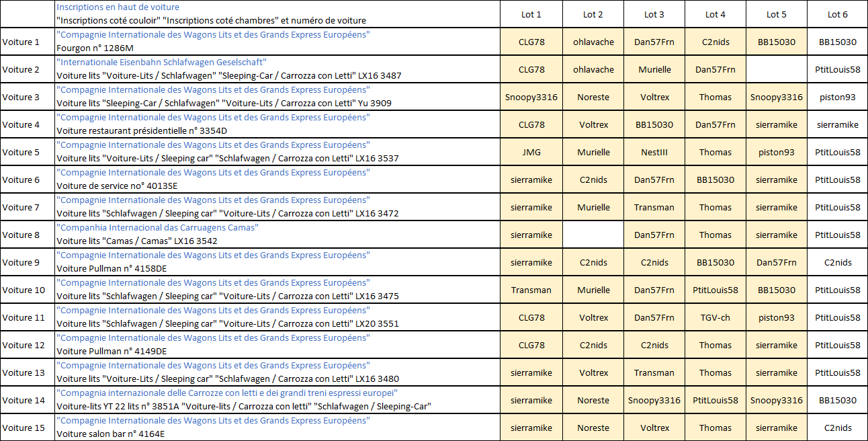Click the TGV-ch cell in the Voiture 11 row
This screenshot has width=868, height=441.
[x=715, y=317]
